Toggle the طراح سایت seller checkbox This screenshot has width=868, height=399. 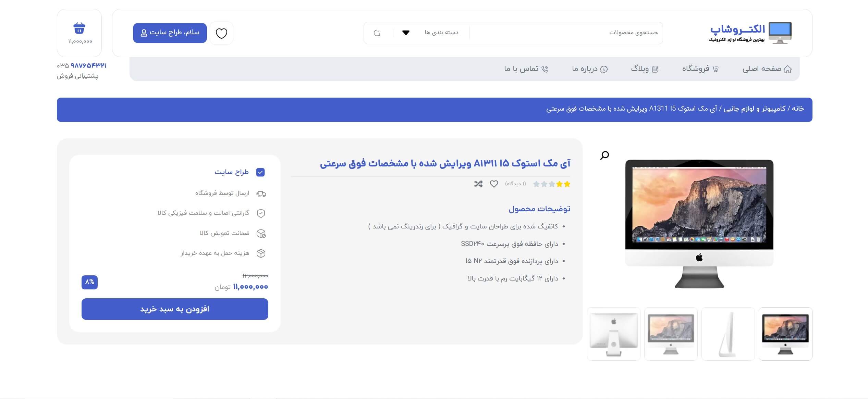pyautogui.click(x=260, y=172)
